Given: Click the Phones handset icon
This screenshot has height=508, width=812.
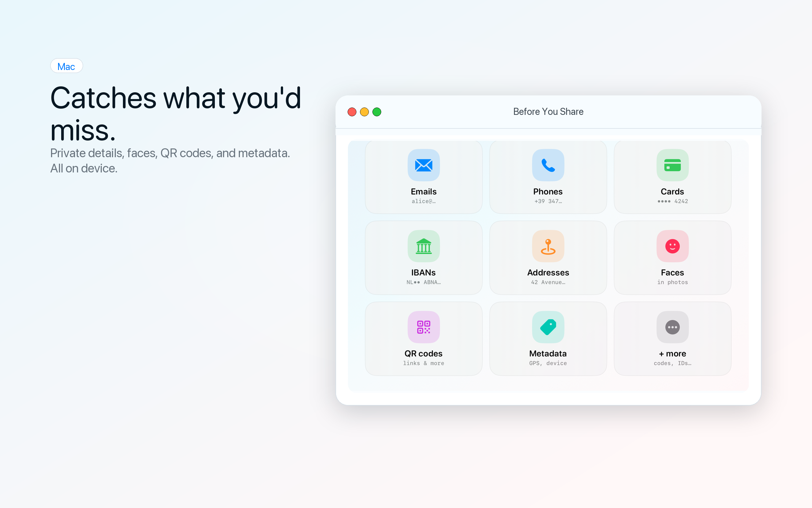Looking at the screenshot, I should coord(548,165).
